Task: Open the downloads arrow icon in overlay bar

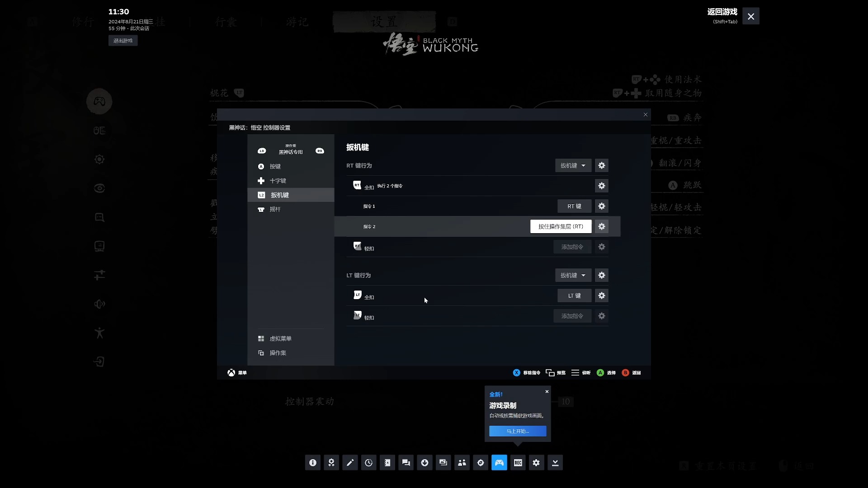Action: pyautogui.click(x=425, y=463)
